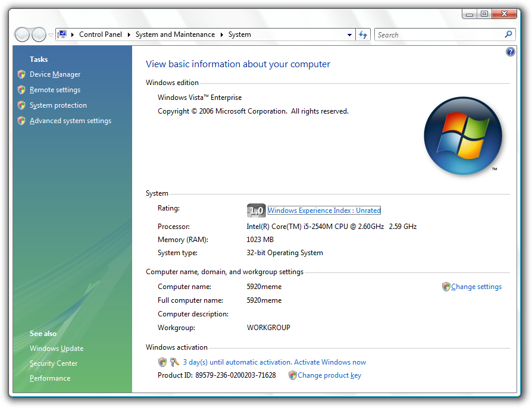Open the address bar history dropdown

coord(349,35)
